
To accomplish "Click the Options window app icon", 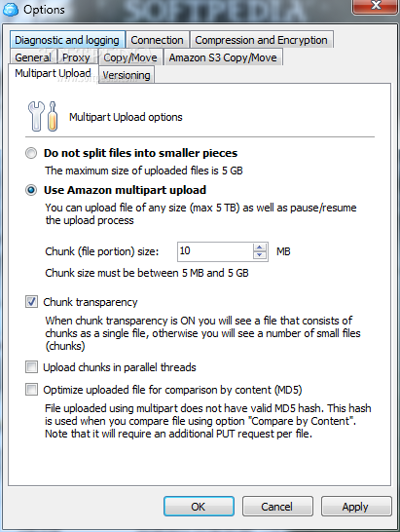I will click(10, 9).
